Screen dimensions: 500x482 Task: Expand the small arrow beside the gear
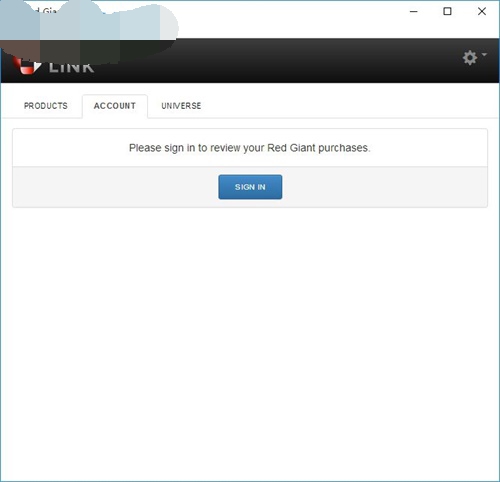pos(484,54)
